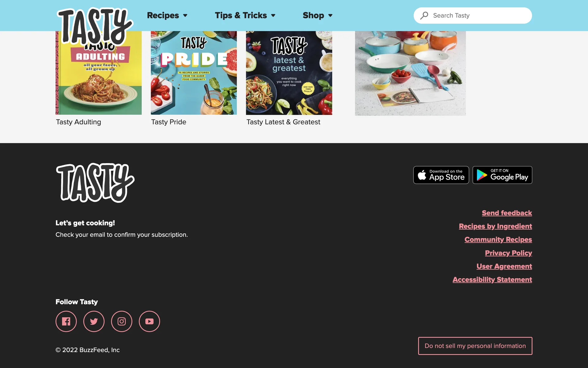Get it on Google Play badge
Viewport: 588px width, 368px height.
(502, 175)
